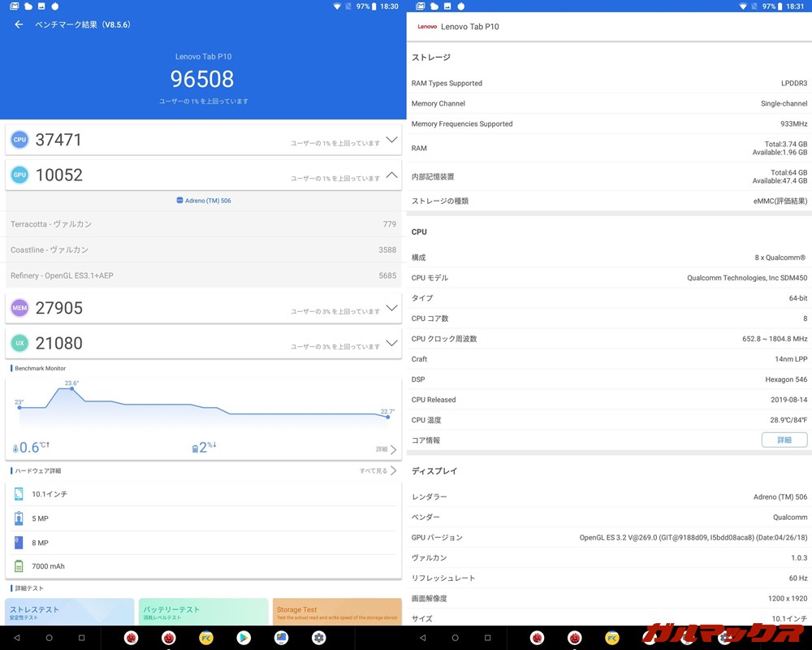This screenshot has height=650, width=812.
Task: Launch Settings from the navigation bar
Action: pos(317,638)
